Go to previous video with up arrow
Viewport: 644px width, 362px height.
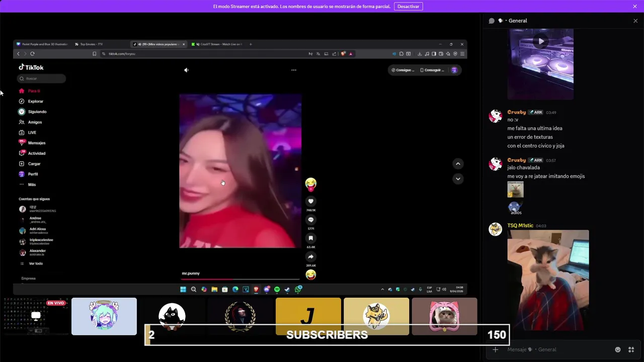(x=458, y=163)
